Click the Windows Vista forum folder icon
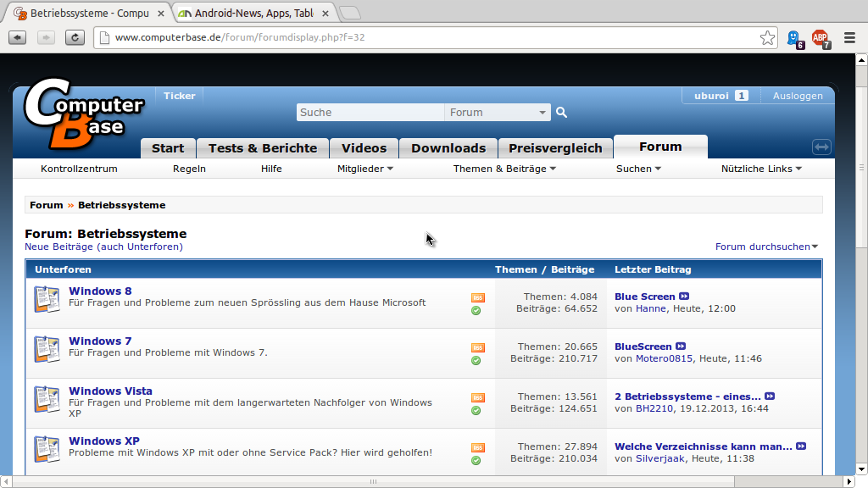Image resolution: width=868 pixels, height=488 pixels. [x=47, y=399]
